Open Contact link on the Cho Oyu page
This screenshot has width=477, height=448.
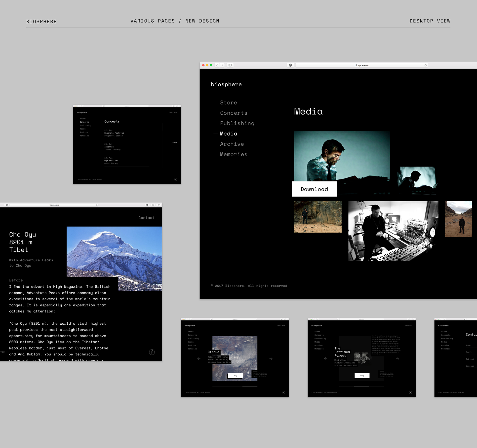pos(146,218)
